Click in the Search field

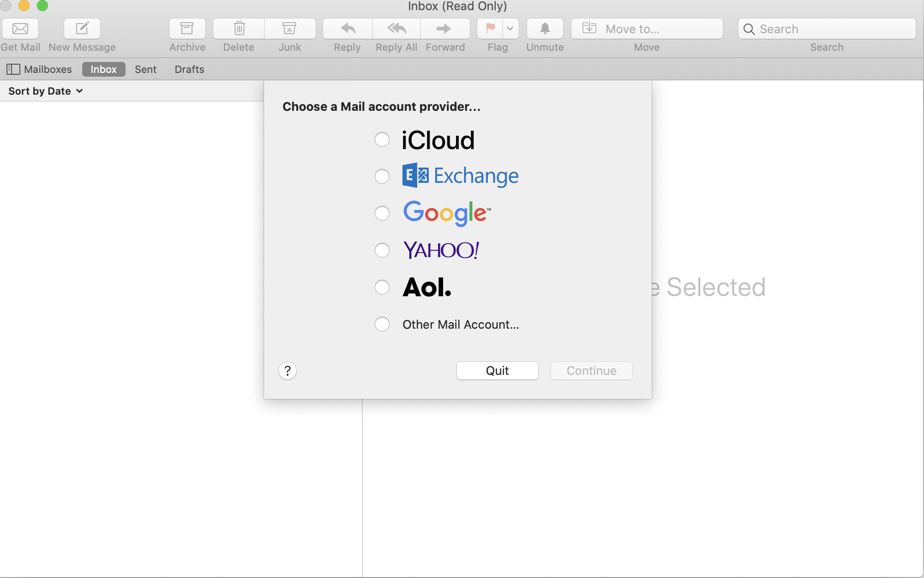click(831, 29)
